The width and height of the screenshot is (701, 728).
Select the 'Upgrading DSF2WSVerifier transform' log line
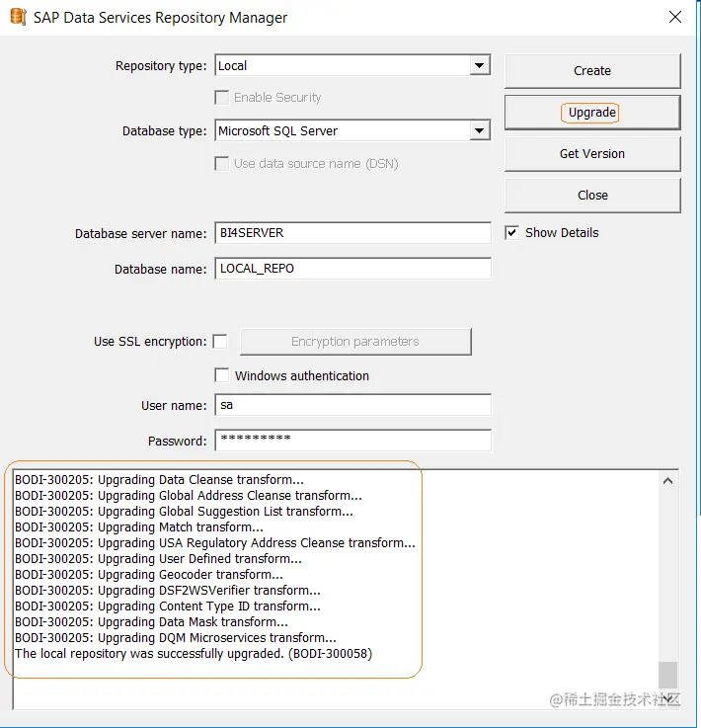pos(168,590)
